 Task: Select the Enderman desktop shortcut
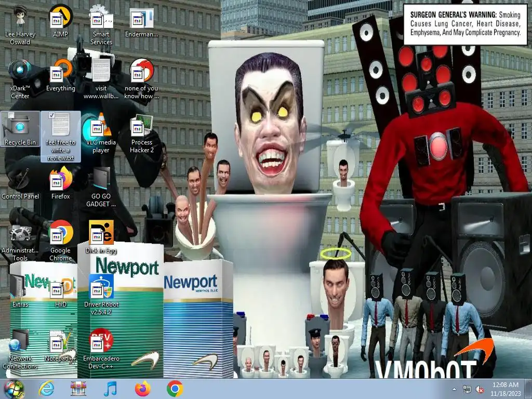pos(141,22)
